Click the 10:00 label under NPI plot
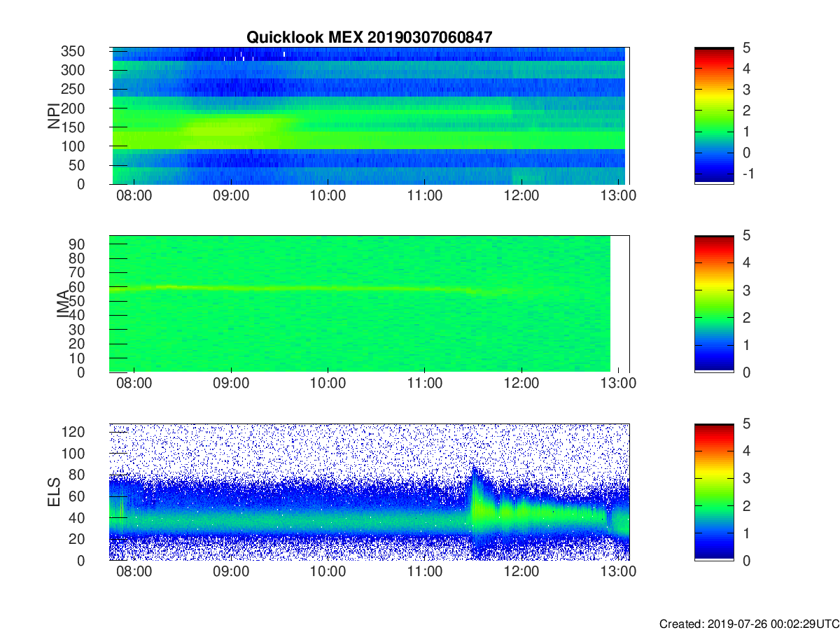 pyautogui.click(x=328, y=196)
